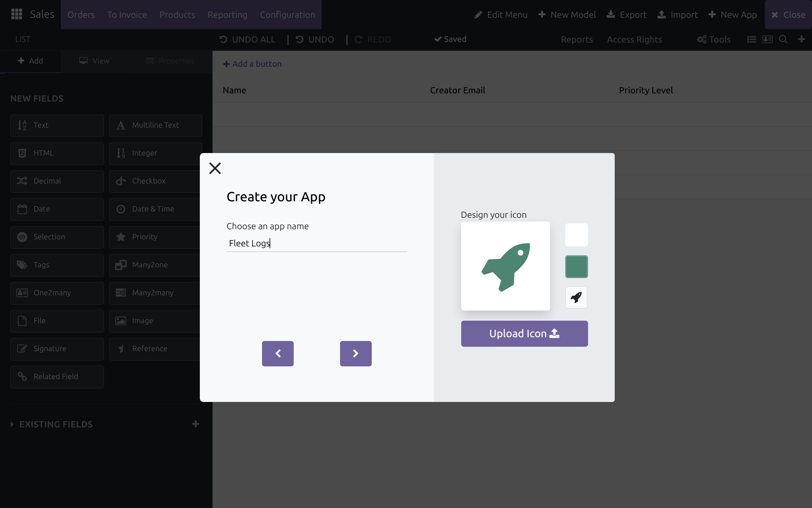This screenshot has height=508, width=812.
Task: Select the Tags field type
Action: click(57, 265)
